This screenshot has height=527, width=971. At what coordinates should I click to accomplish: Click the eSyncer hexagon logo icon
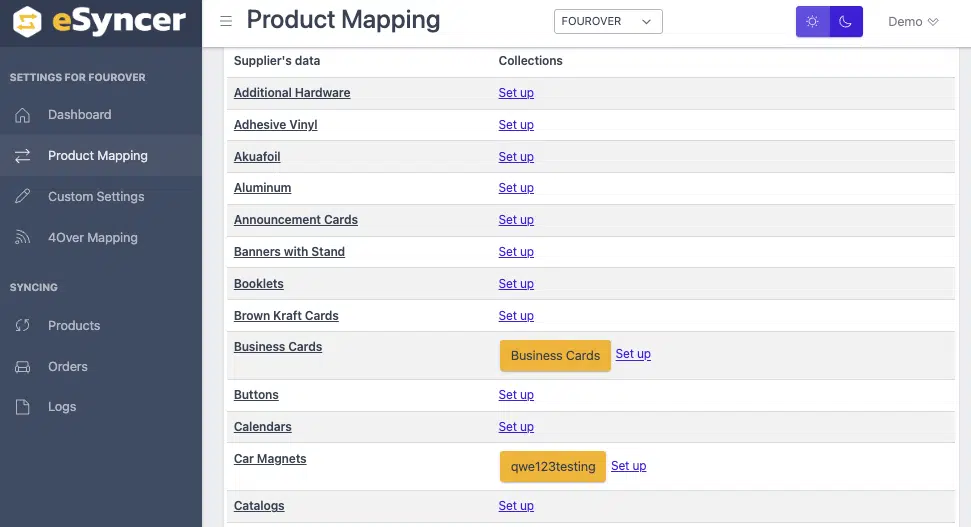pyautogui.click(x=27, y=22)
